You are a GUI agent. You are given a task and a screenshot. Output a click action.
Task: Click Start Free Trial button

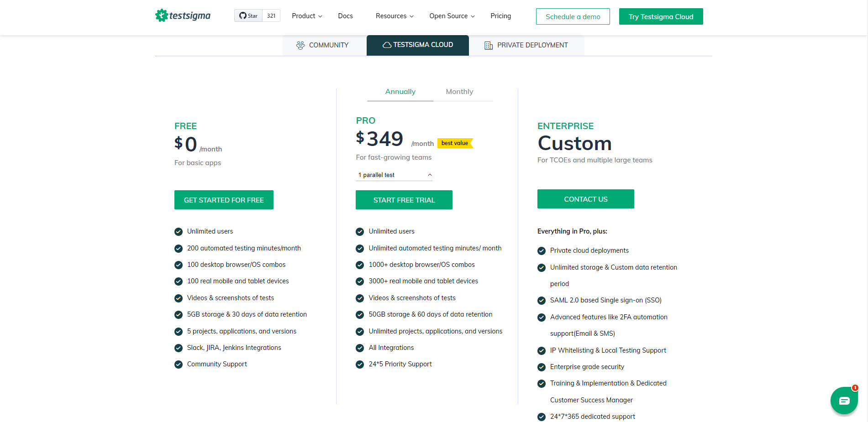404,200
